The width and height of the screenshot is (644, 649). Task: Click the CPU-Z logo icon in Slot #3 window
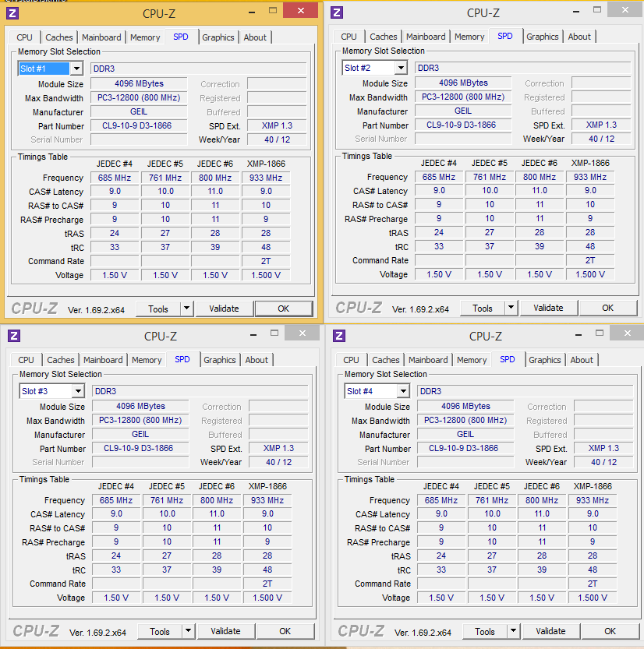coord(14,336)
